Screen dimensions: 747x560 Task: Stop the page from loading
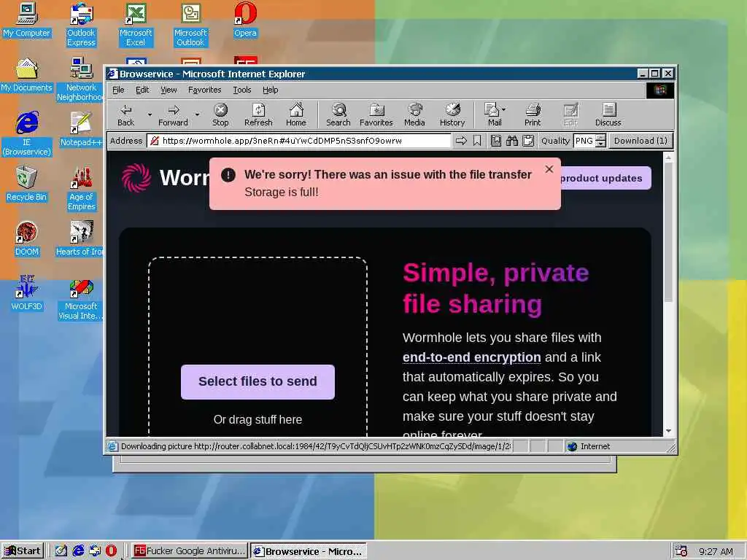(x=220, y=115)
